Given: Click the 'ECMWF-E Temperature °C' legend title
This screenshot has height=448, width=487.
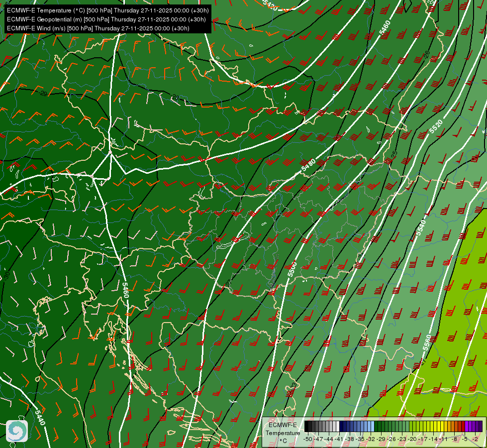Looking at the screenshot, I should click(283, 433).
